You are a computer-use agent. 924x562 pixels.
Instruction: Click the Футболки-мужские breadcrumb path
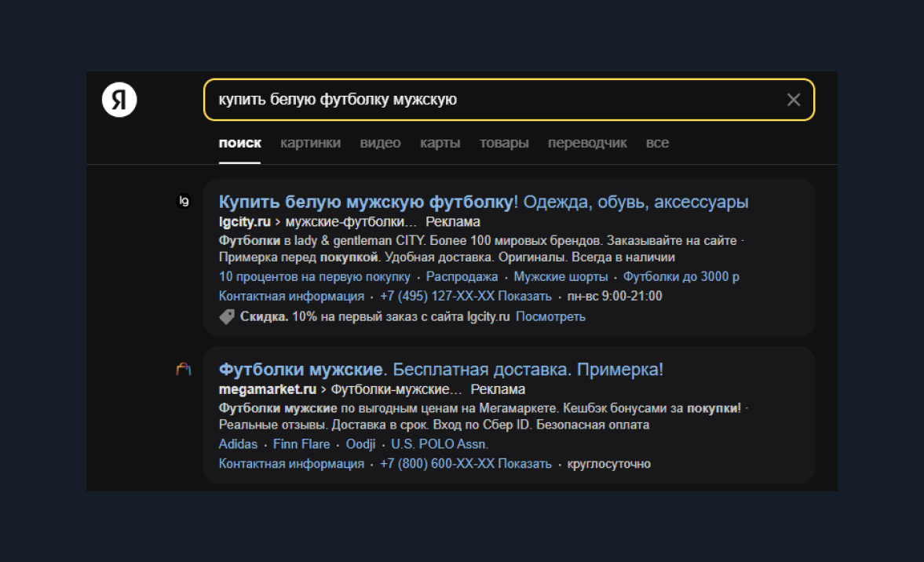pyautogui.click(x=396, y=389)
